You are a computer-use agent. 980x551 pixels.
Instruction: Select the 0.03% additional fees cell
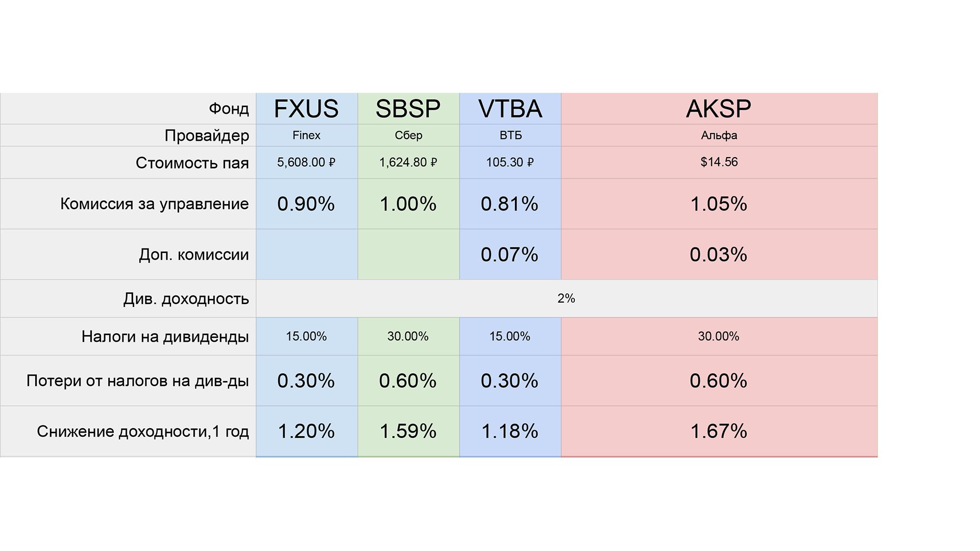tap(719, 254)
